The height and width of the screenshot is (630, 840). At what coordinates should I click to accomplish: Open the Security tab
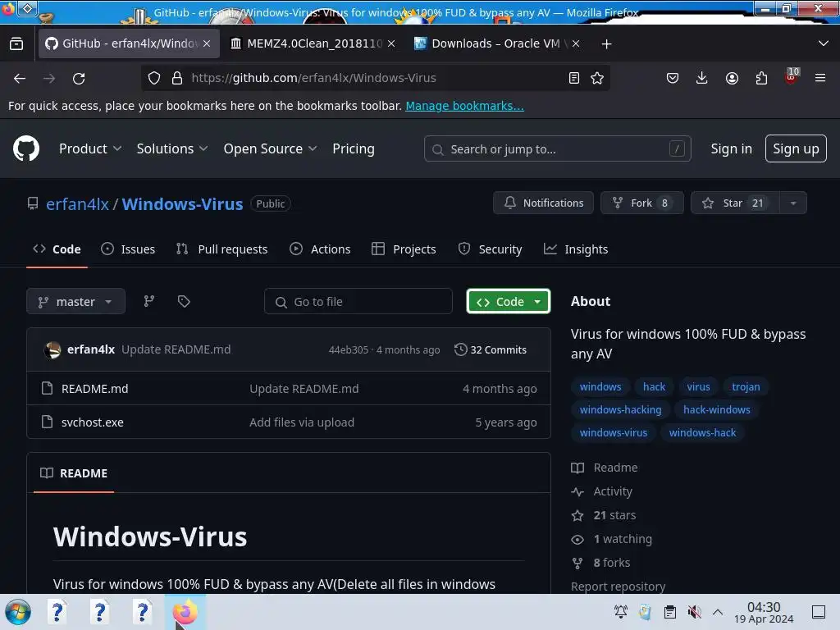490,249
